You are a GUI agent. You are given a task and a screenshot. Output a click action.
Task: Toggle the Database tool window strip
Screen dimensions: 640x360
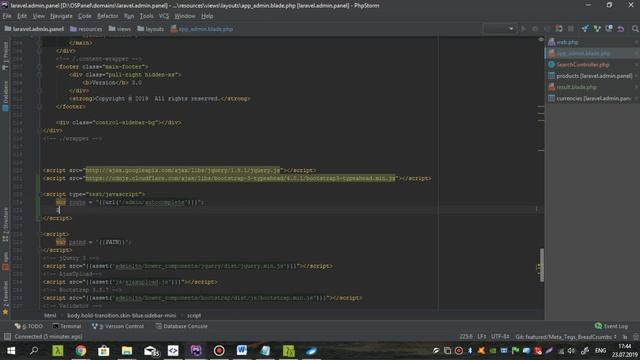click(5, 96)
